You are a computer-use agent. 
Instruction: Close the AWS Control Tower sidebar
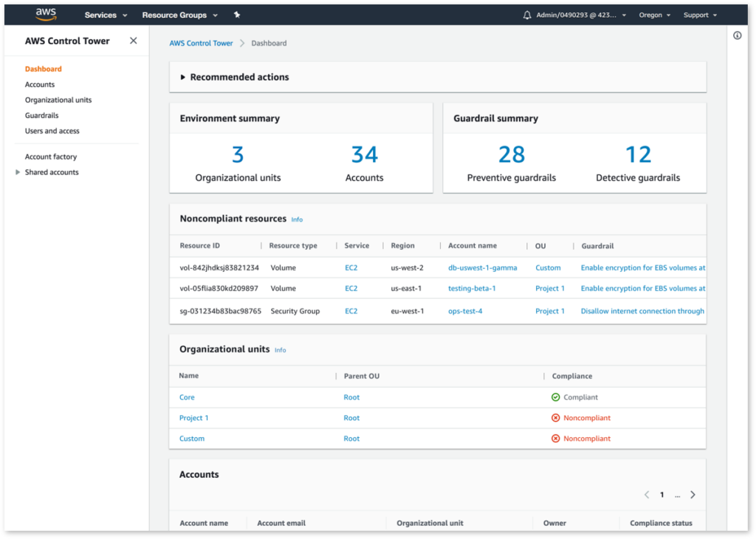[133, 41]
